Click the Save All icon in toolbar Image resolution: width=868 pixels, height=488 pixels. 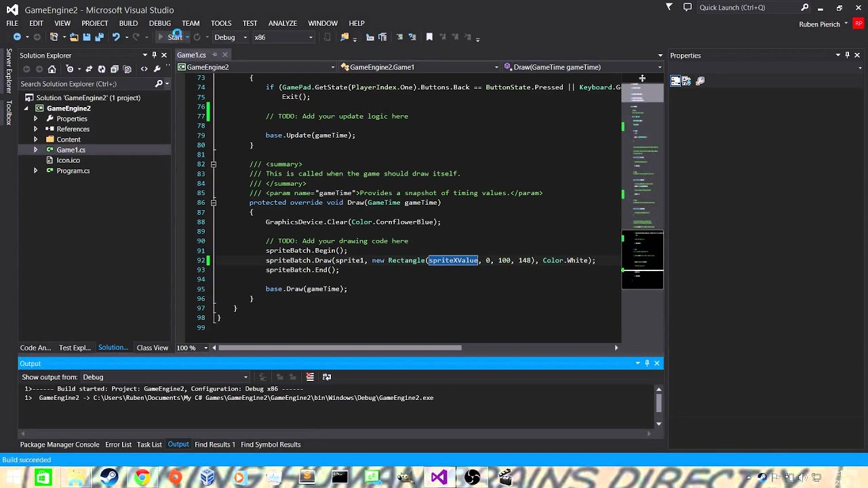pos(99,37)
